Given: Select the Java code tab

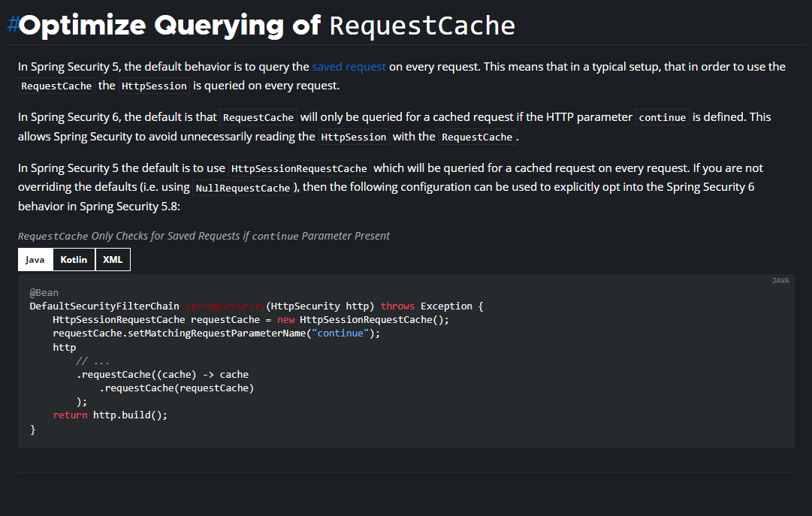Looking at the screenshot, I should pos(35,260).
